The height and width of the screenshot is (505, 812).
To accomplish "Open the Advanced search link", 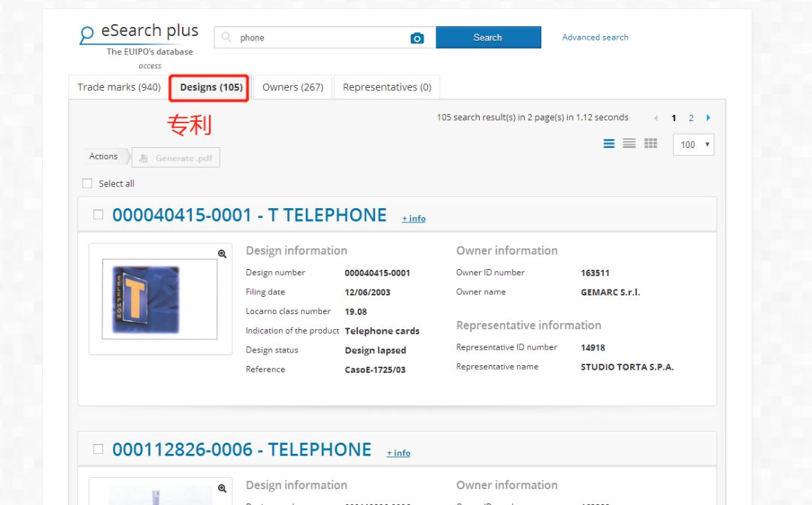I will [595, 38].
